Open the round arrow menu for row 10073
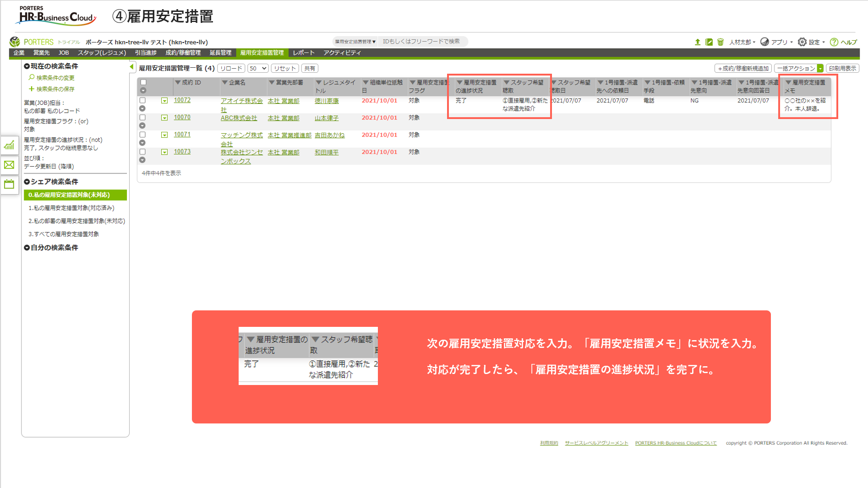Image resolution: width=868 pixels, height=488 pixels. coord(142,160)
